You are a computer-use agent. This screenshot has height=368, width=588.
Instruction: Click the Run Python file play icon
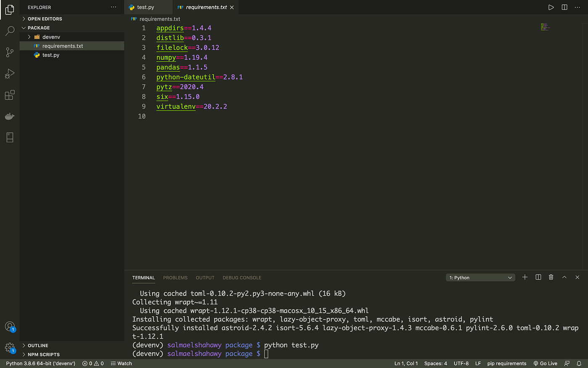(551, 7)
